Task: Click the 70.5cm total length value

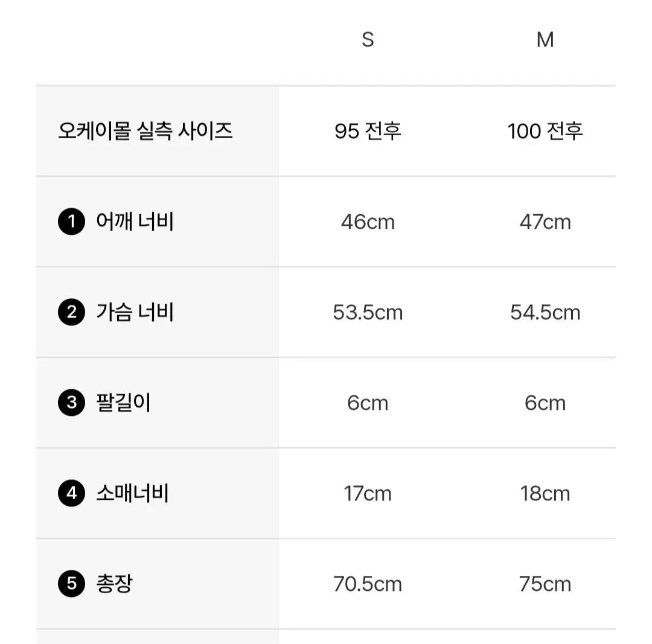Action: coord(368,584)
